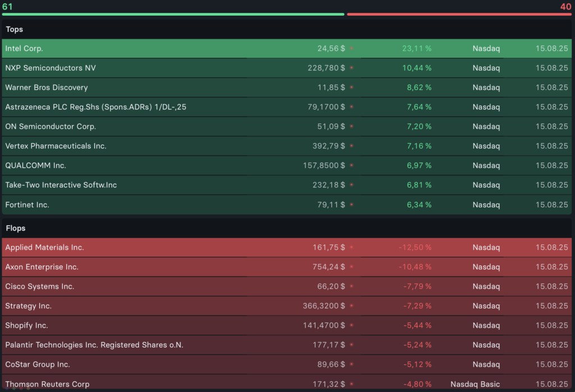Click the status dot in Astrazeneca row
575x392 pixels.
352,107
